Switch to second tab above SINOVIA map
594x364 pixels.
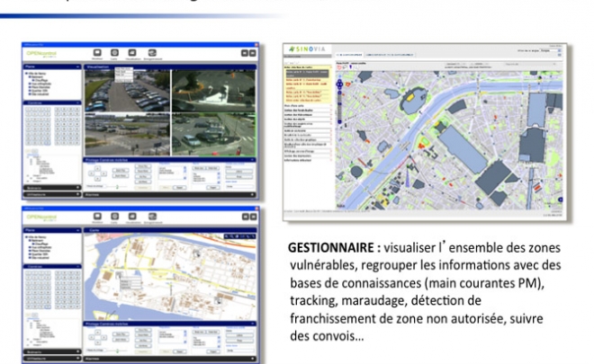click(390, 55)
